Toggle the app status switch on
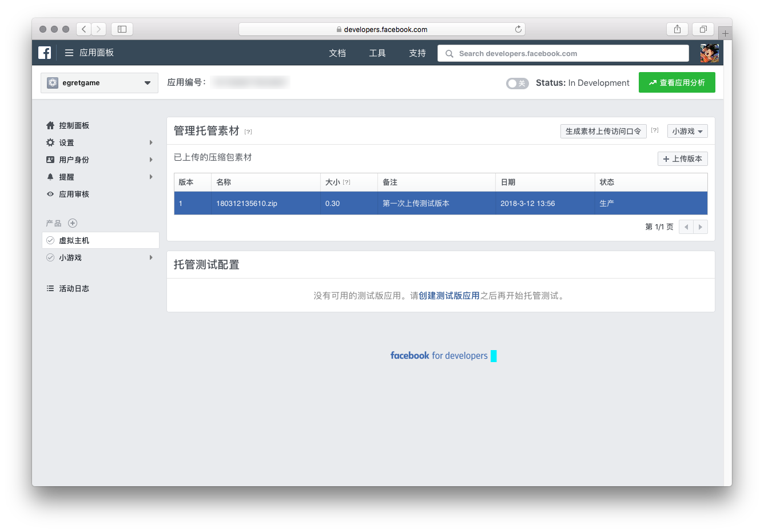 coord(517,84)
